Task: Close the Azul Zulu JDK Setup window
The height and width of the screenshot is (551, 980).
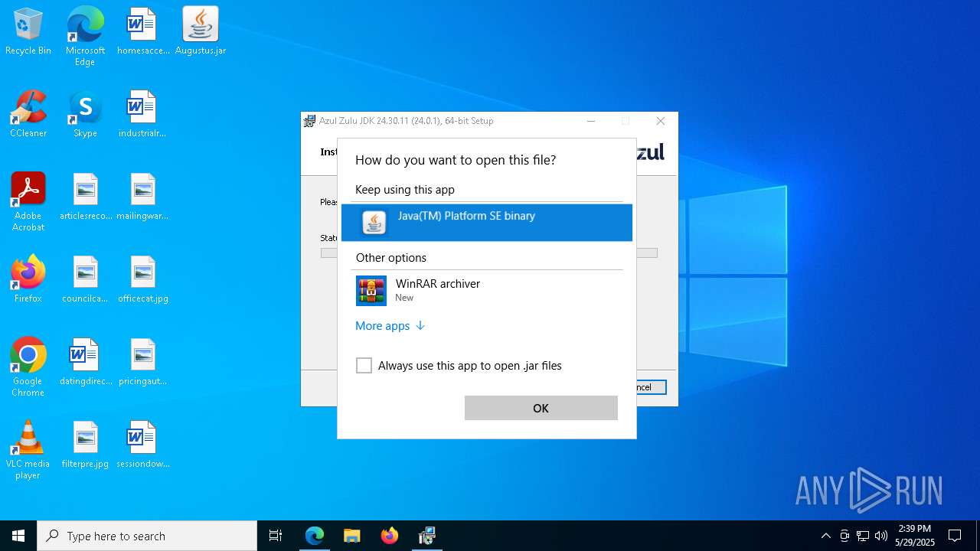Action: (x=661, y=121)
